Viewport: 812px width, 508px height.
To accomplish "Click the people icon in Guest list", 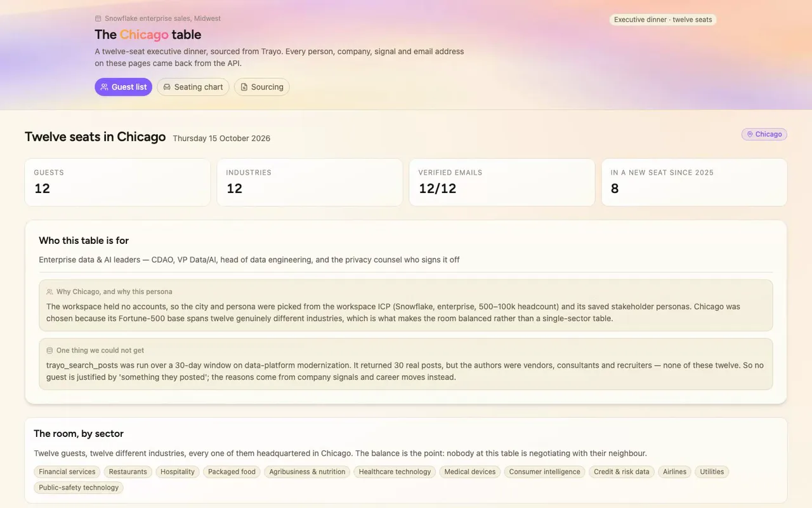I will 104,87.
